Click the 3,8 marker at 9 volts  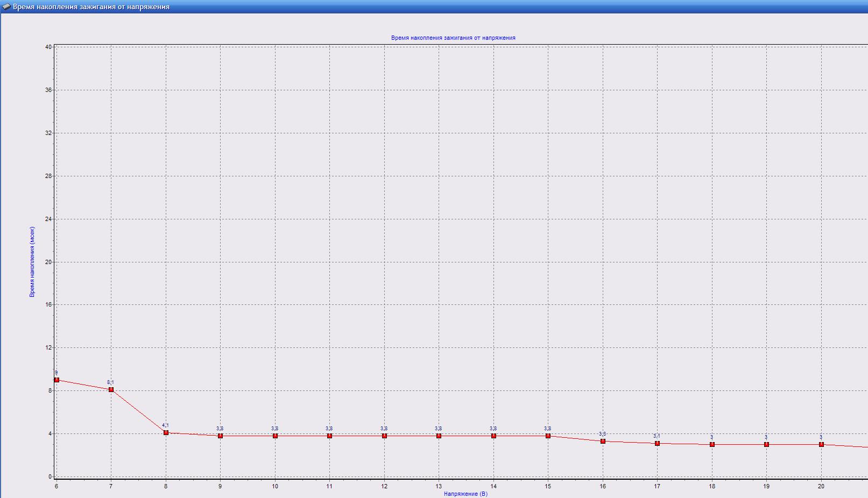[x=220, y=436]
